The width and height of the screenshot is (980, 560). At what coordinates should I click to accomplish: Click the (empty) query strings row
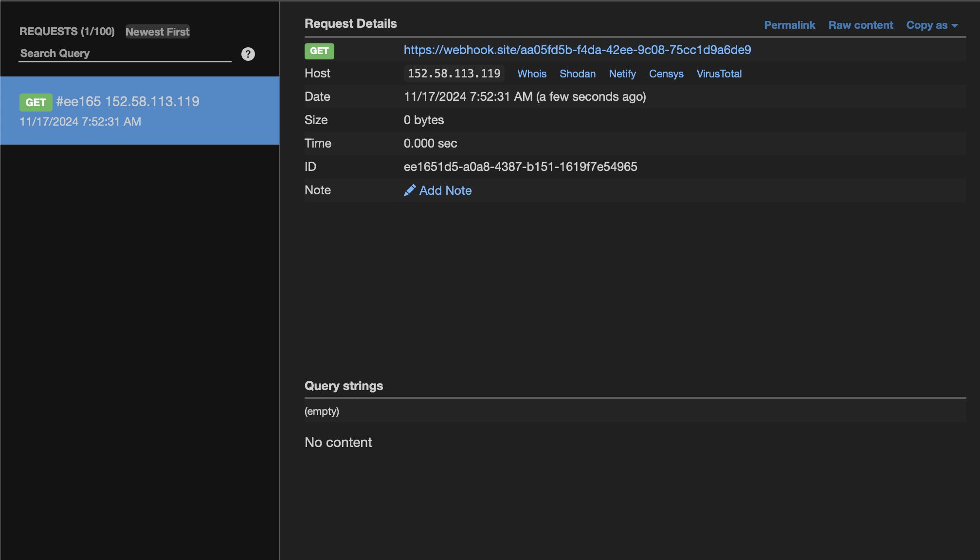pos(635,411)
